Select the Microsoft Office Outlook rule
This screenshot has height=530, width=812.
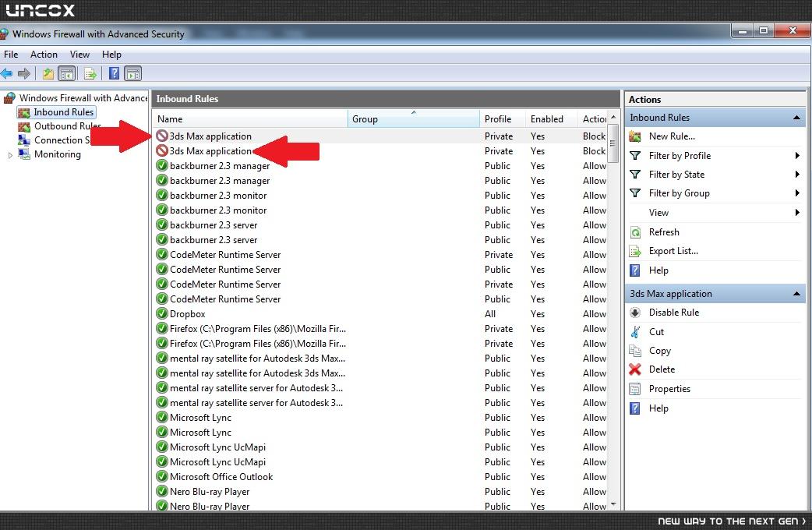coord(380,477)
